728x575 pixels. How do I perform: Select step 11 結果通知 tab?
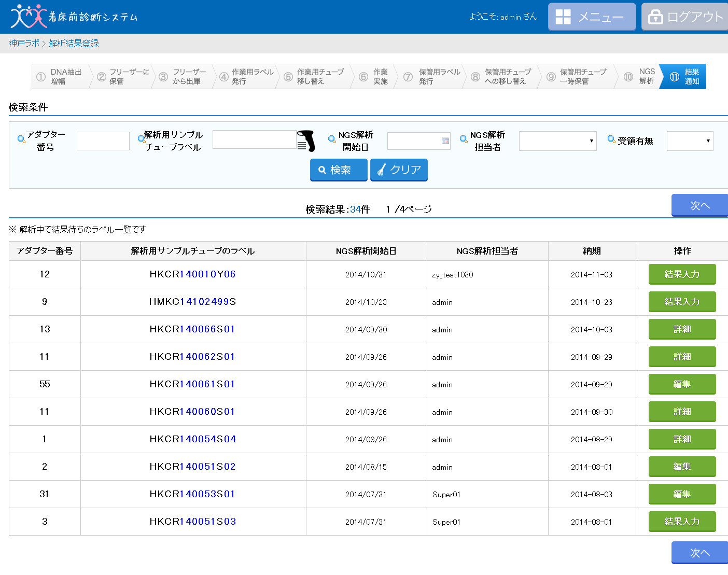[684, 77]
